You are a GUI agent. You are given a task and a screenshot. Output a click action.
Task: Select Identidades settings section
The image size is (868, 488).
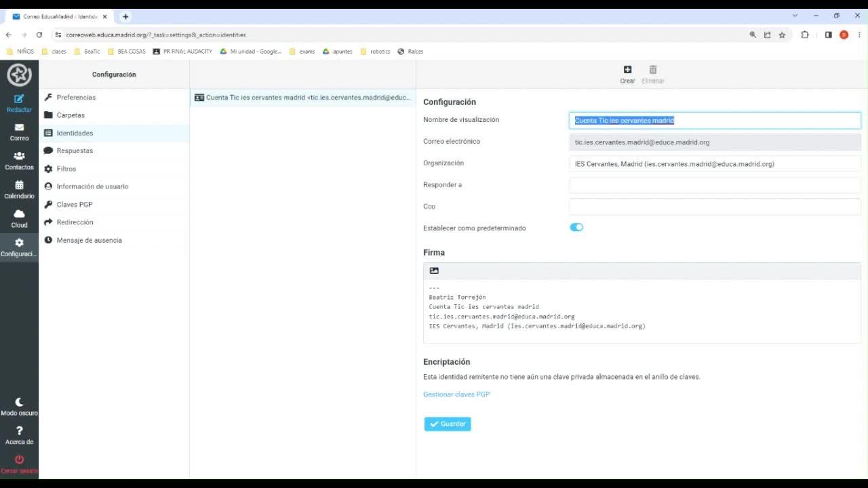[114, 133]
